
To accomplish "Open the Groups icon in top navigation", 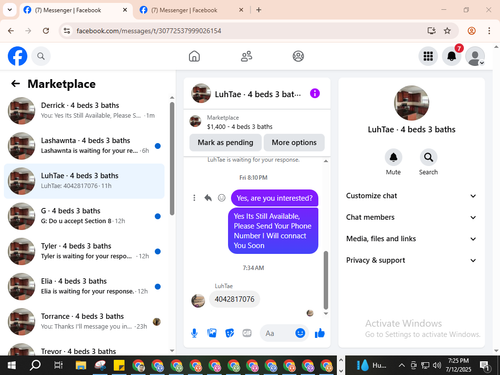I will [x=298, y=56].
